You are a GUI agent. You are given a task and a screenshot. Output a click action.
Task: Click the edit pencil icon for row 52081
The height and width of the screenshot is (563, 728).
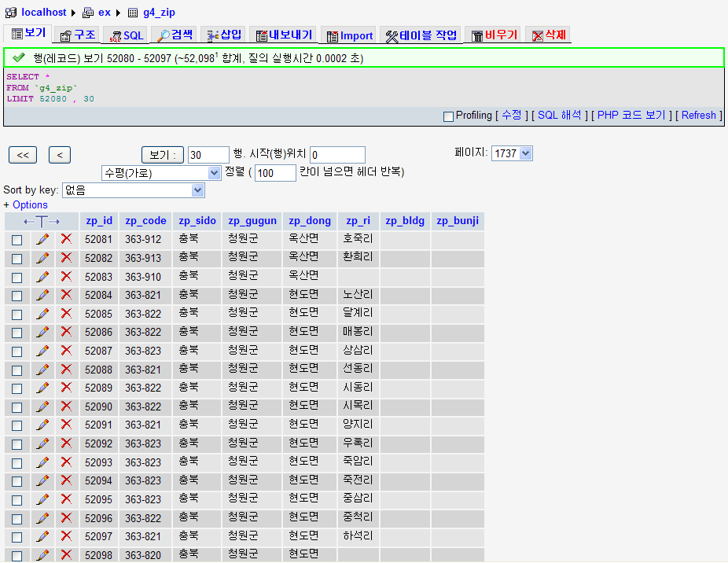pyautogui.click(x=42, y=239)
